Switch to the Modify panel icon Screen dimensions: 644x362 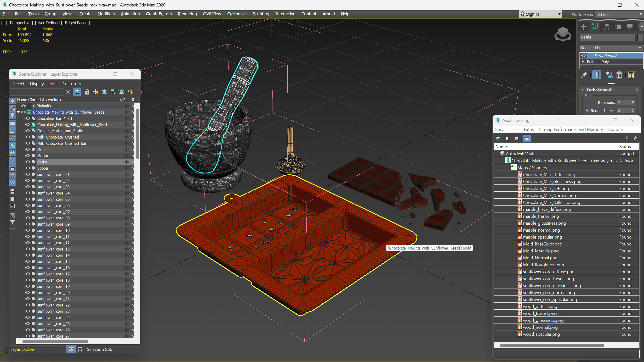click(595, 27)
